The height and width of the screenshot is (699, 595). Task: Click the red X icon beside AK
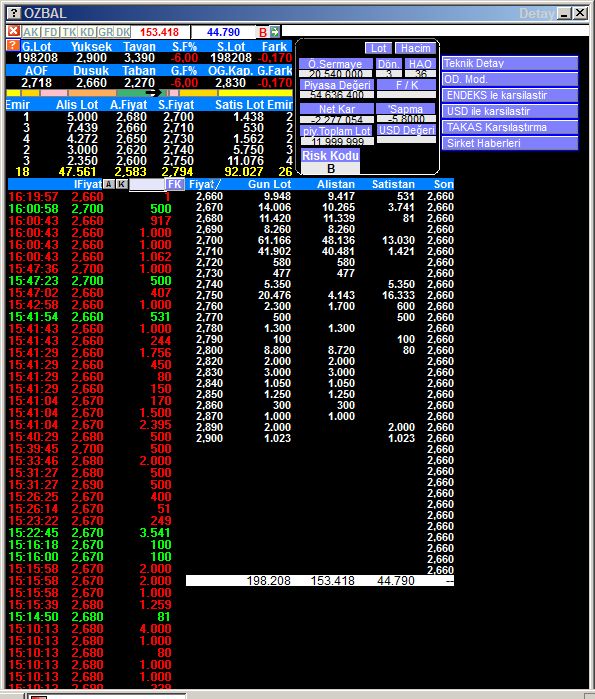[13, 32]
